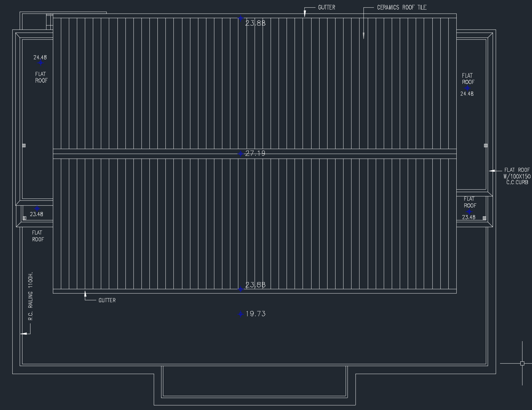
Task: Click the leader arrowhead pointing from CERAMICS ROOF TILE
Action: point(363,36)
